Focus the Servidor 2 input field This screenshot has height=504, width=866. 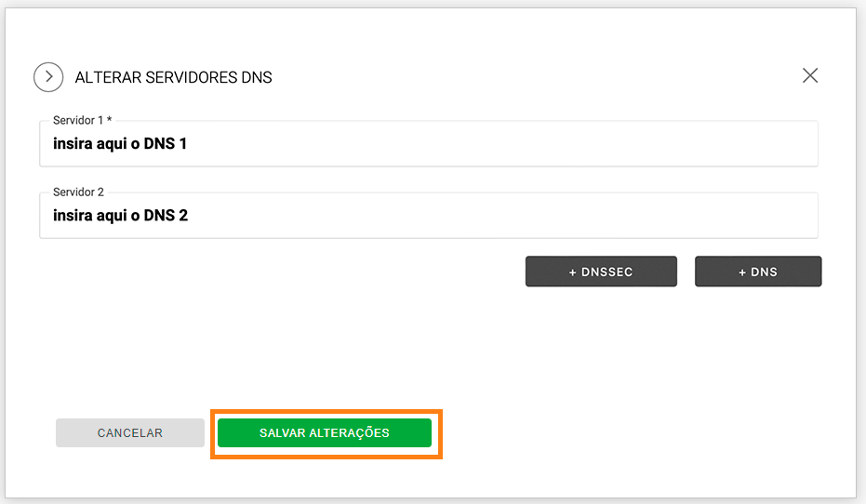click(x=428, y=216)
